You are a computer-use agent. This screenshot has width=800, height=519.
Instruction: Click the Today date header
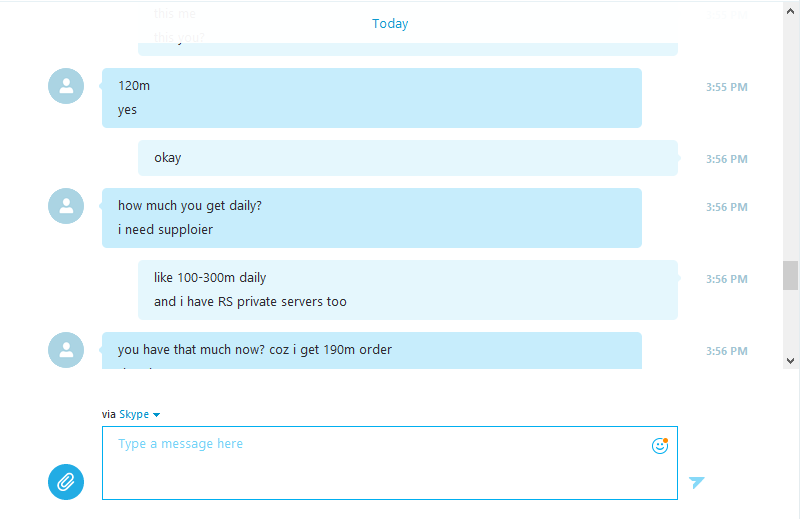tap(390, 23)
